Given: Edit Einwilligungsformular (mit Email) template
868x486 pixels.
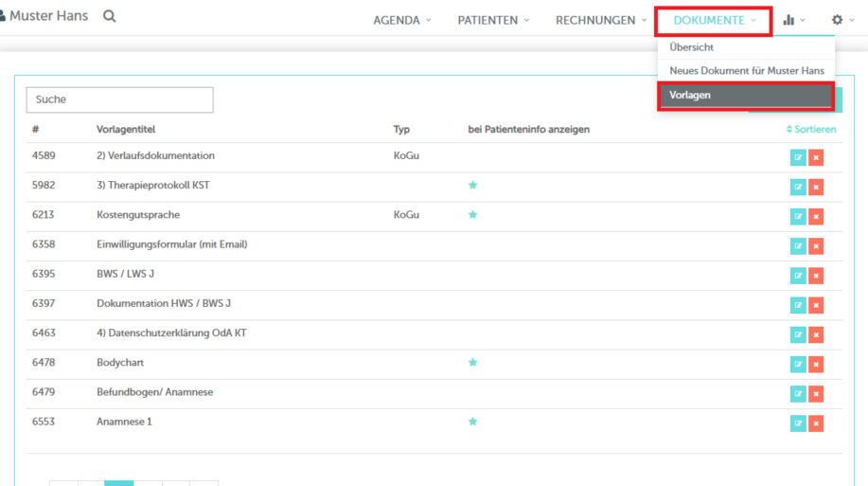Looking at the screenshot, I should point(798,246).
